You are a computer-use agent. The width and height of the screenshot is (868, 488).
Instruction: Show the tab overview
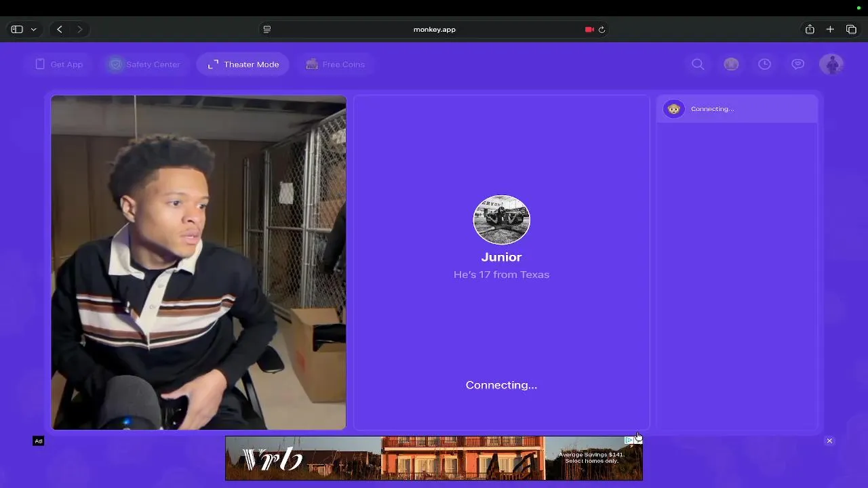[851, 29]
